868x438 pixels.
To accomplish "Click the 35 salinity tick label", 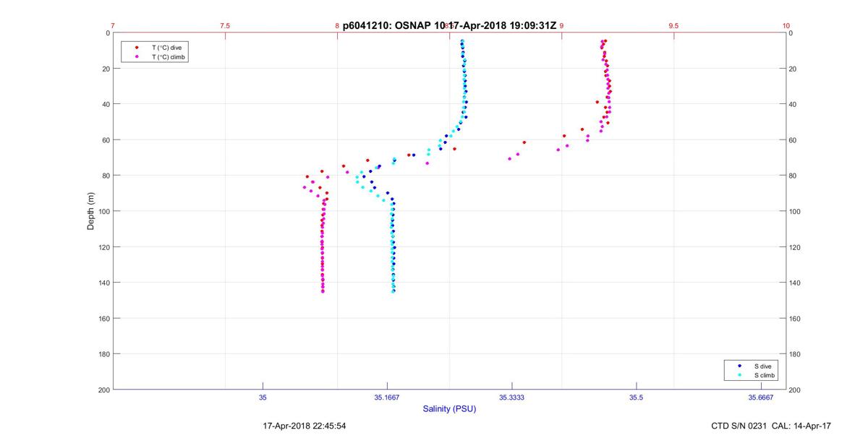I will click(x=263, y=397).
